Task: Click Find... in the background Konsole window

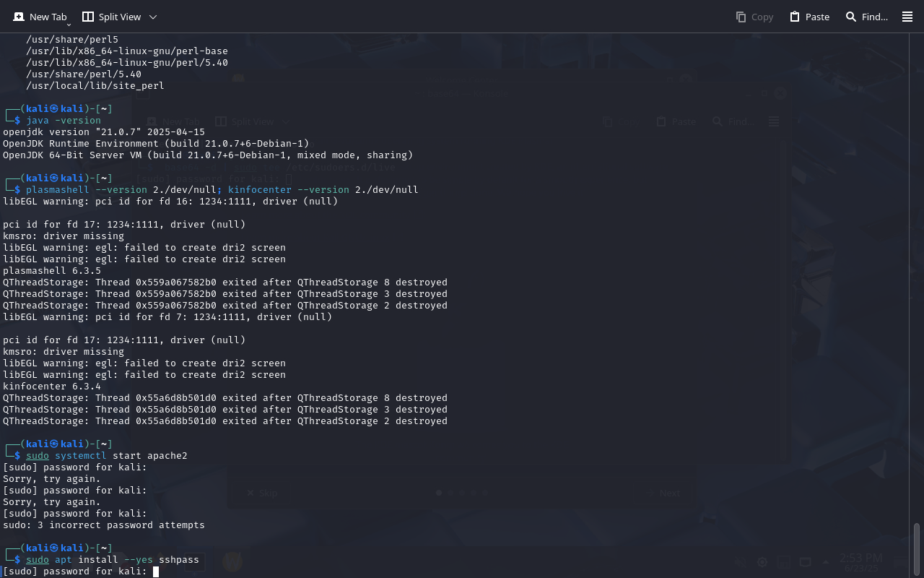Action: (x=733, y=122)
